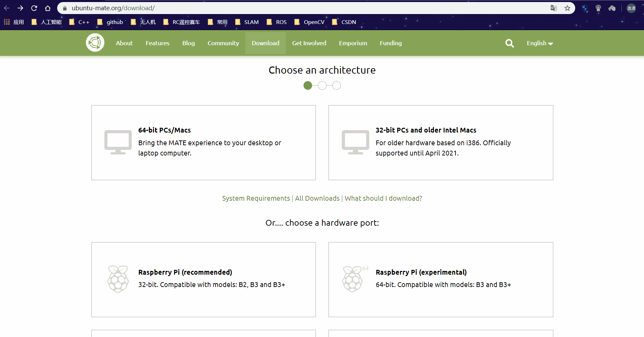Click the lightbulb extension icon
The image size is (644, 337).
pyautogui.click(x=598, y=8)
